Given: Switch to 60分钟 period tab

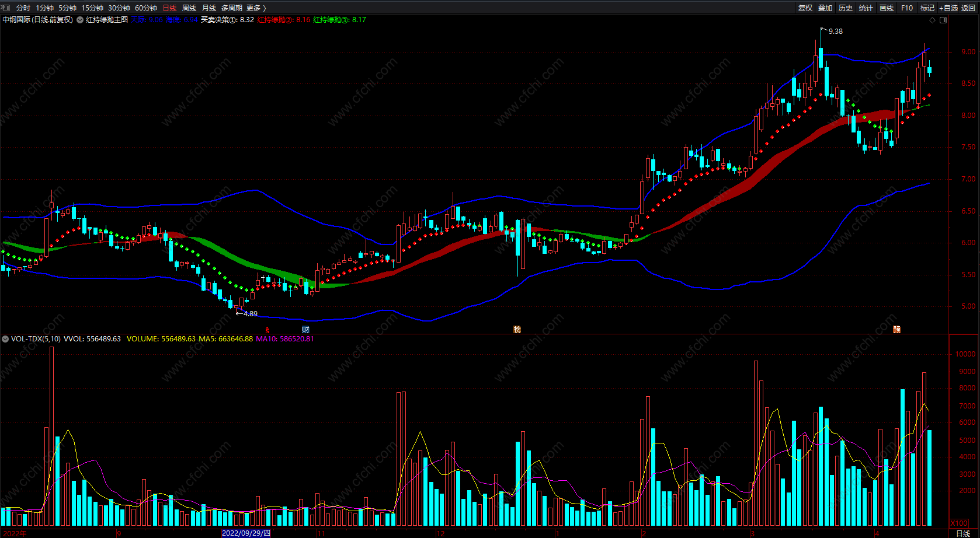Looking at the screenshot, I should pos(146,8).
